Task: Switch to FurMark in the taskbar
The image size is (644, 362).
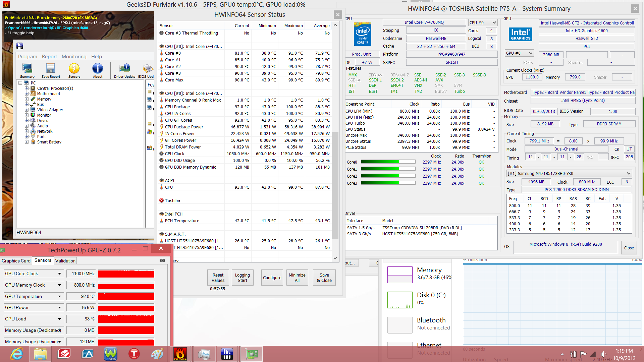Action: click(x=180, y=354)
